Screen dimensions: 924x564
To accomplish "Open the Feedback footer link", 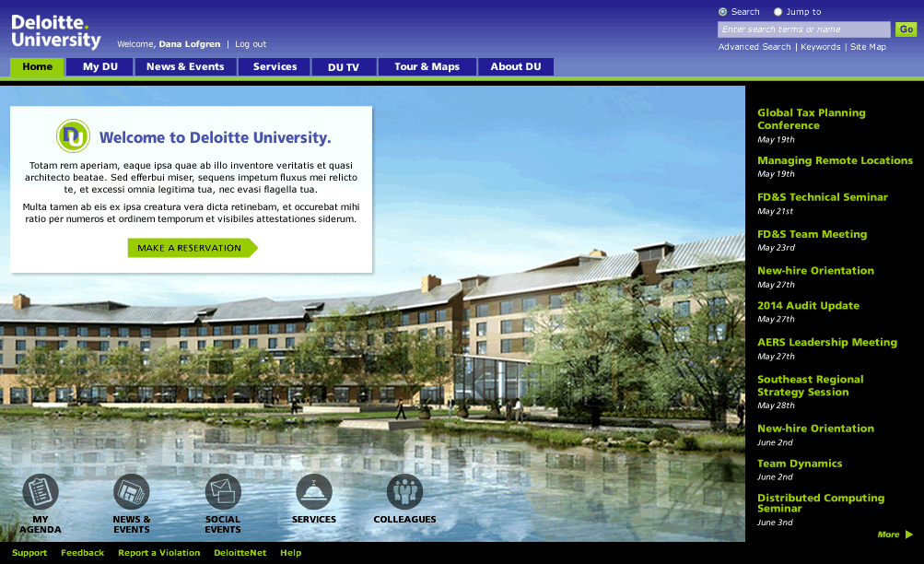I will pyautogui.click(x=83, y=553).
